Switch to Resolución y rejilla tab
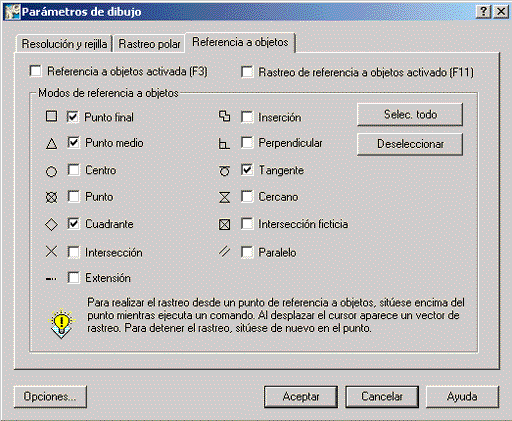 [64, 44]
